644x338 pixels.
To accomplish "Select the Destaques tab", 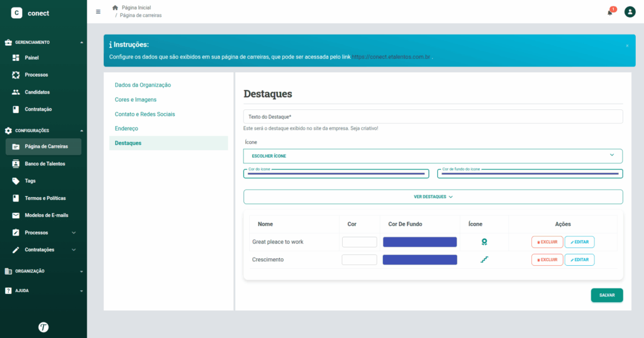I will [169, 143].
